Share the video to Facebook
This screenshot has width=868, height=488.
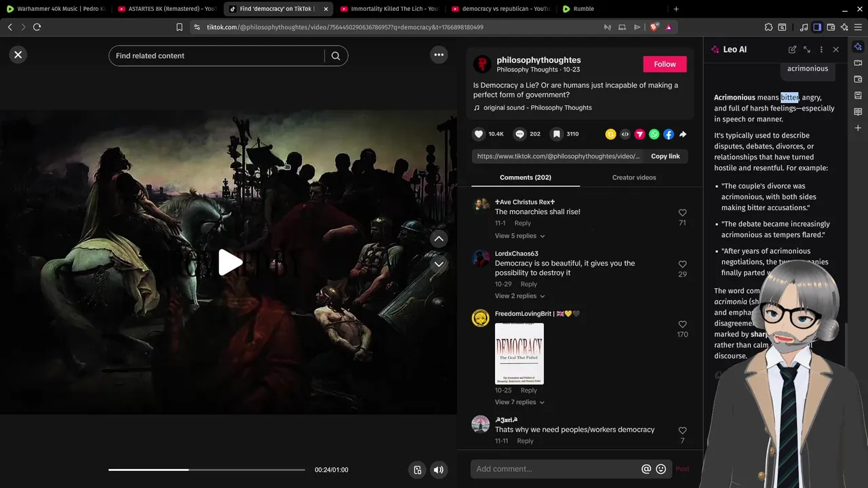(x=669, y=134)
